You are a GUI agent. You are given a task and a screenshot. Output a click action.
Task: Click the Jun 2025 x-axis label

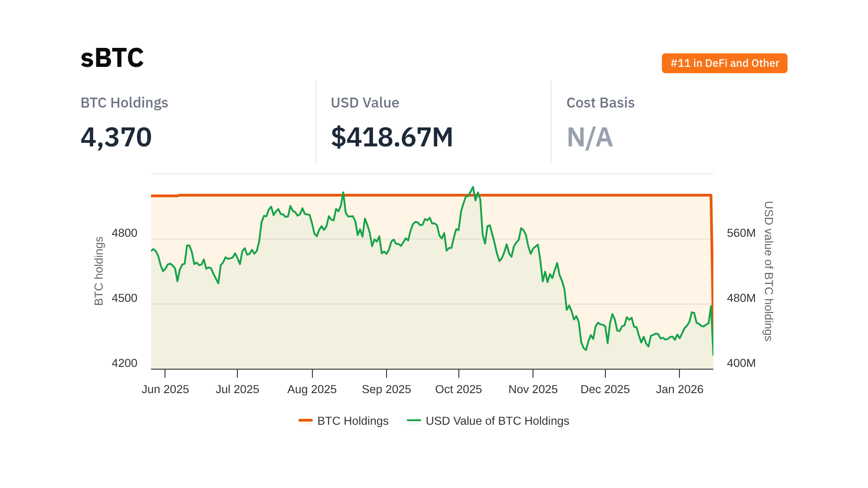click(x=165, y=389)
